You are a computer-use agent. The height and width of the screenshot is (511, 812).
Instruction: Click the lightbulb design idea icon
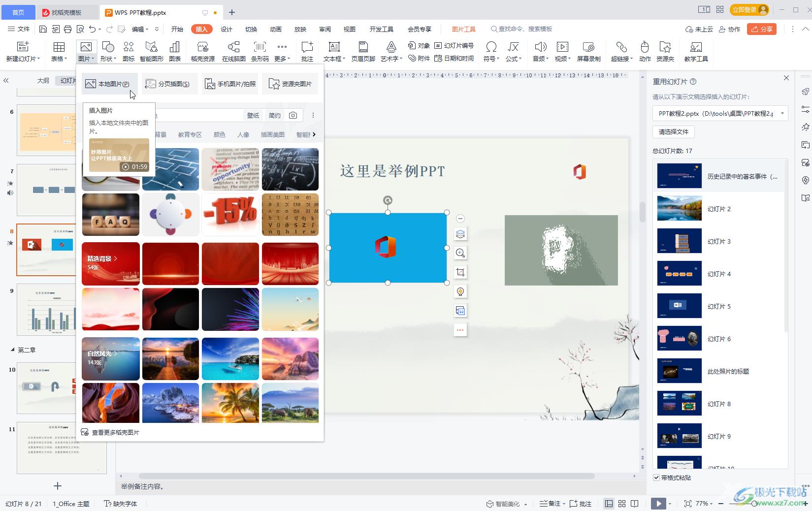pyautogui.click(x=460, y=291)
